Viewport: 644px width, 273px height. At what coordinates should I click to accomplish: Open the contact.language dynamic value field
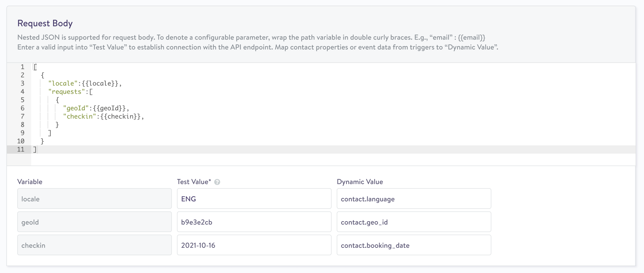click(x=414, y=199)
